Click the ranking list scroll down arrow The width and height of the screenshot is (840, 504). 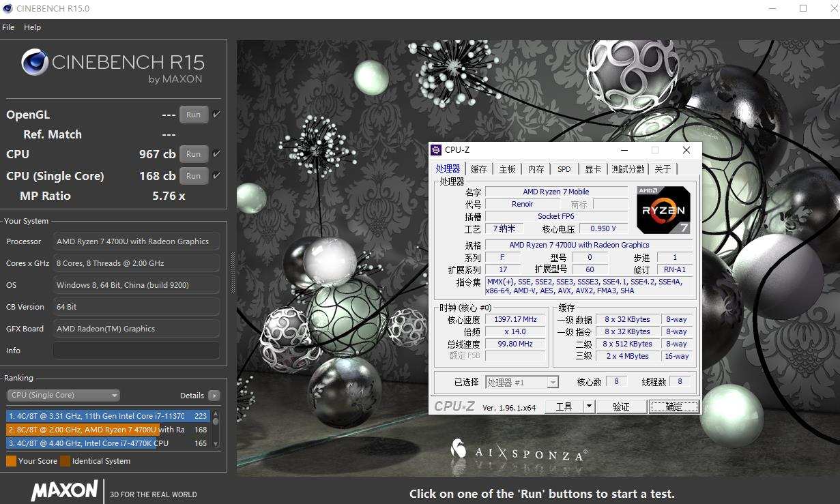click(216, 445)
